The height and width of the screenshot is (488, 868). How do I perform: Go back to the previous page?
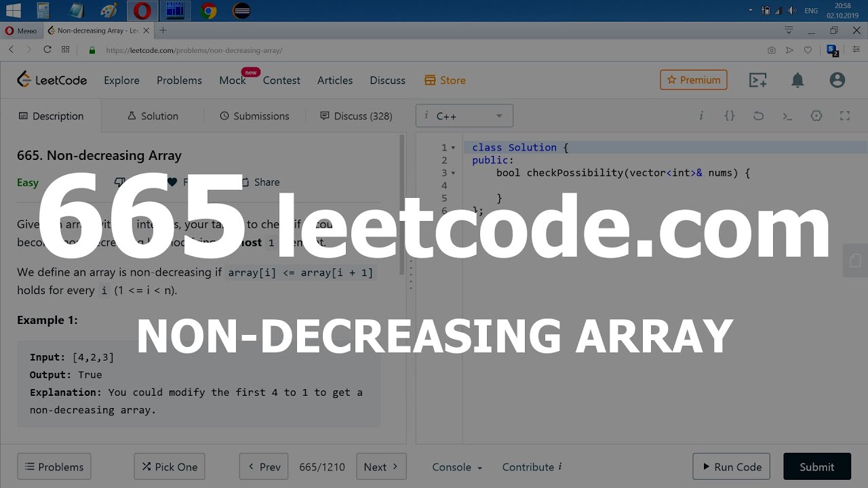point(12,49)
